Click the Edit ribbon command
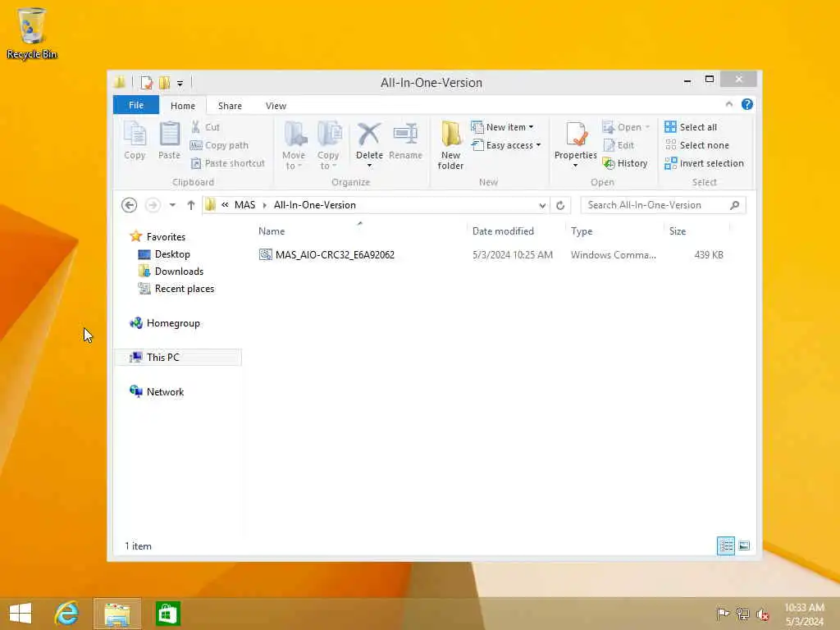840x630 pixels. [x=619, y=145]
